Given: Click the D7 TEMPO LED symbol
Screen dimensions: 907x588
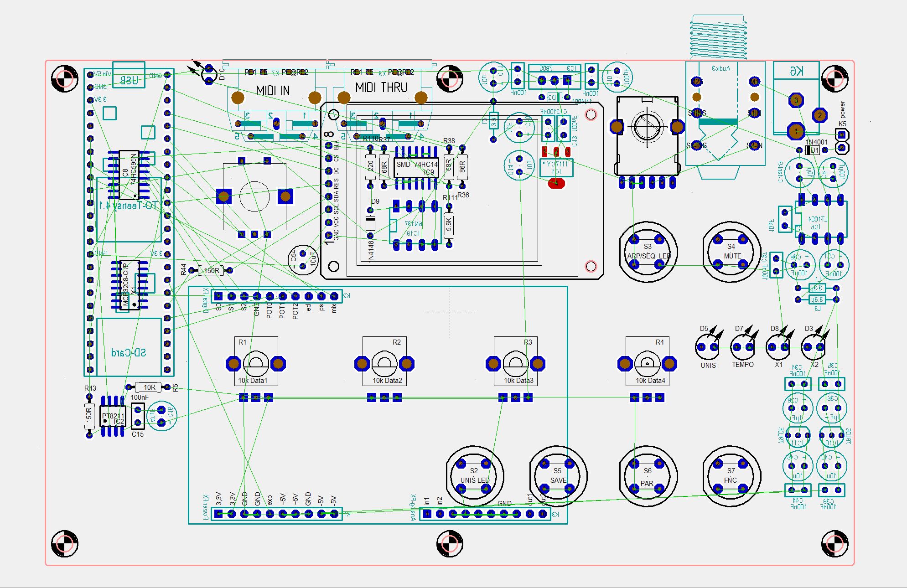Looking at the screenshot, I should [x=743, y=348].
